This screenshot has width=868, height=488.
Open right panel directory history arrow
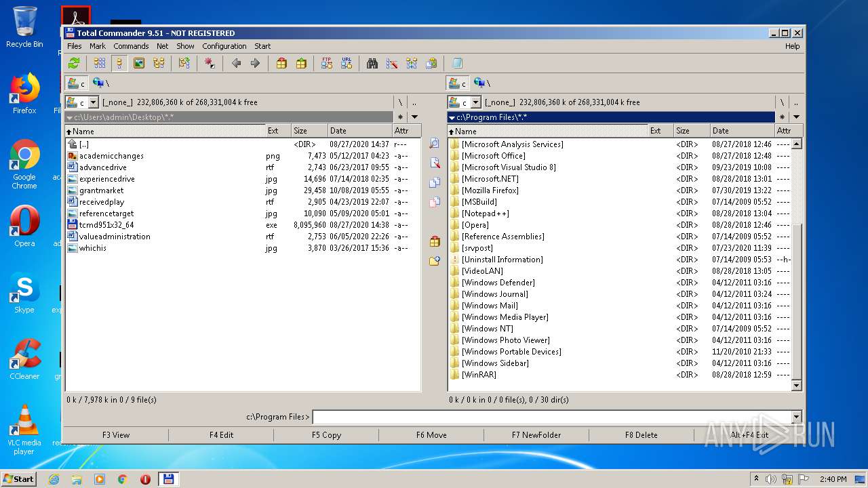796,117
